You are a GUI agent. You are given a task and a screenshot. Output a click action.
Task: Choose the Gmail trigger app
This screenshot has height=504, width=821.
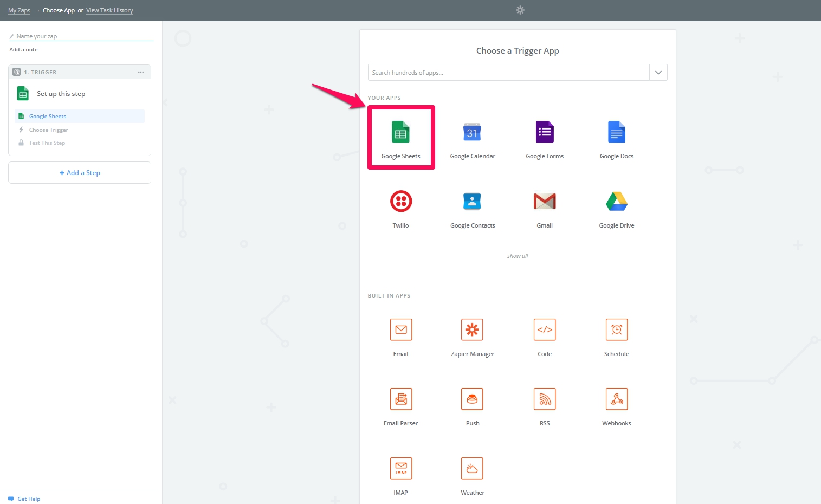[x=545, y=202]
